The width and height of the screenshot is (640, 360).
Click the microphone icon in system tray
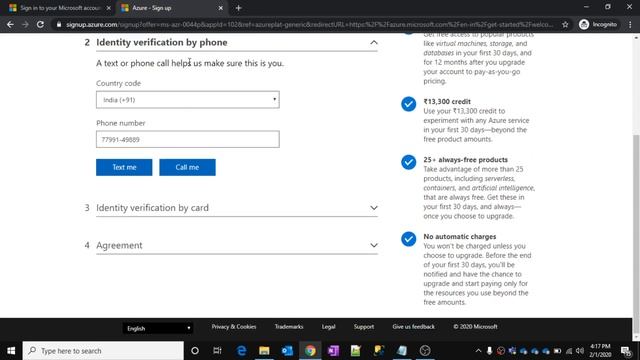tap(489, 351)
